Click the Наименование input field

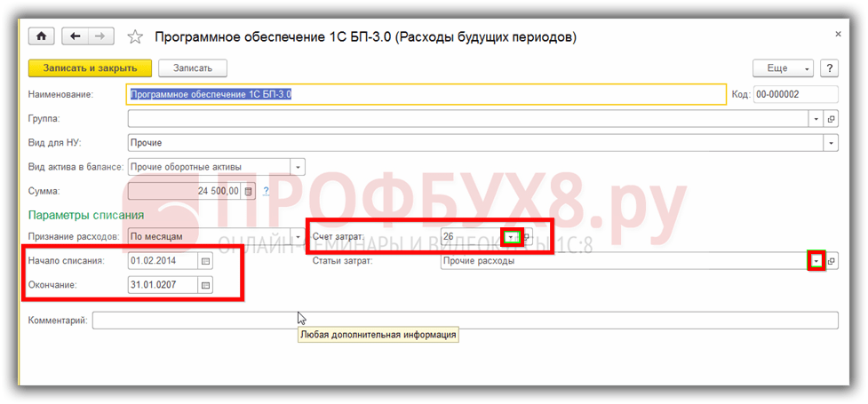(426, 94)
